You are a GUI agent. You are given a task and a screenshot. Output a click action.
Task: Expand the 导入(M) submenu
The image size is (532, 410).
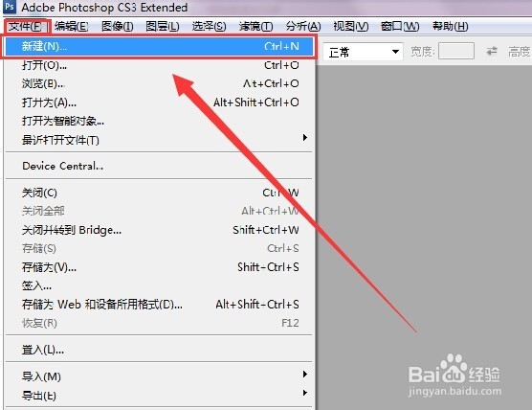159,376
